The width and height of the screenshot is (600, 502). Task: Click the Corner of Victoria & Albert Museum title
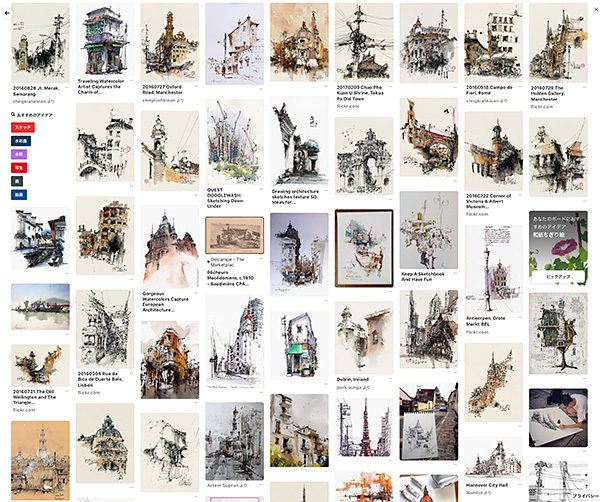tap(489, 201)
